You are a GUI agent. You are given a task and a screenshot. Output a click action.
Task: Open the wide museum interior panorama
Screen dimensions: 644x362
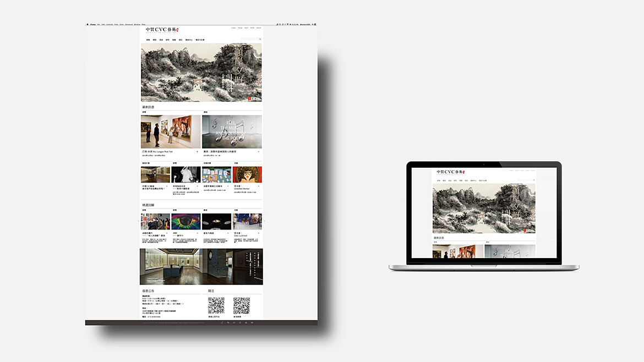click(201, 266)
